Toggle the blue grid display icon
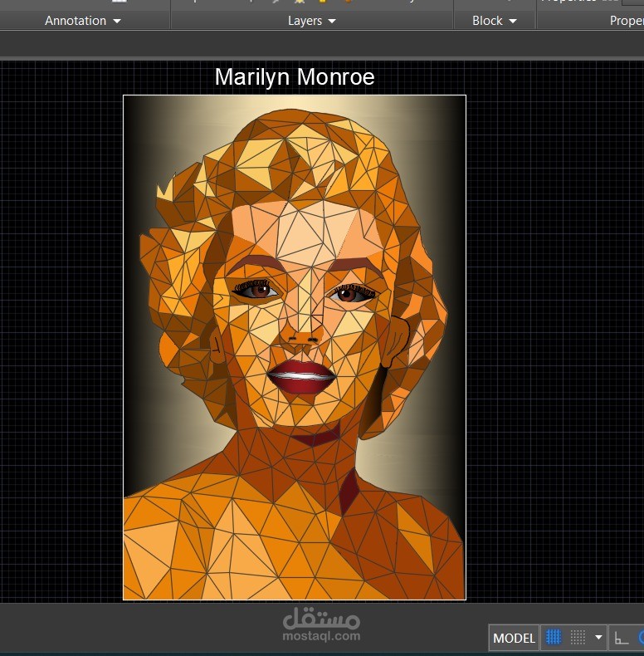644x656 pixels. click(554, 638)
